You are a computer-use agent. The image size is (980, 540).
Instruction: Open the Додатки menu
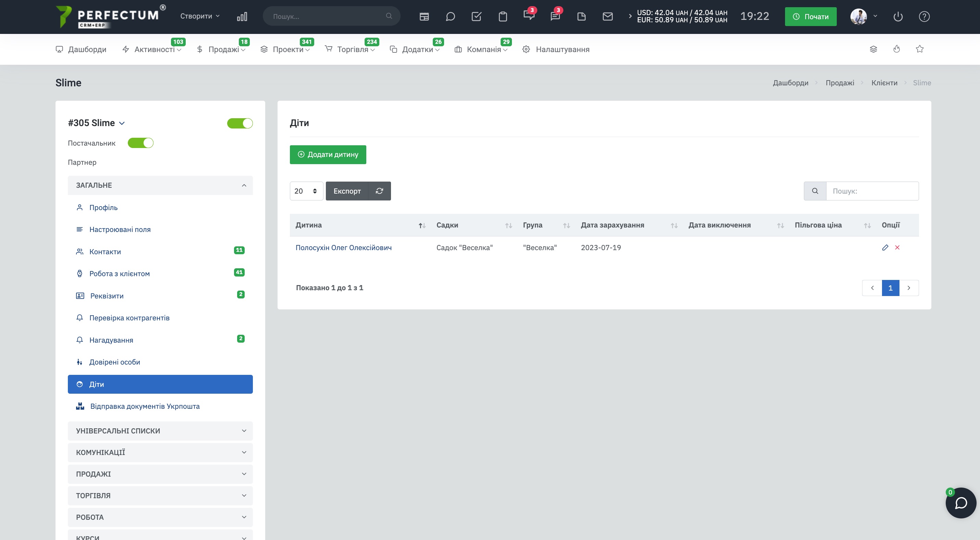415,49
